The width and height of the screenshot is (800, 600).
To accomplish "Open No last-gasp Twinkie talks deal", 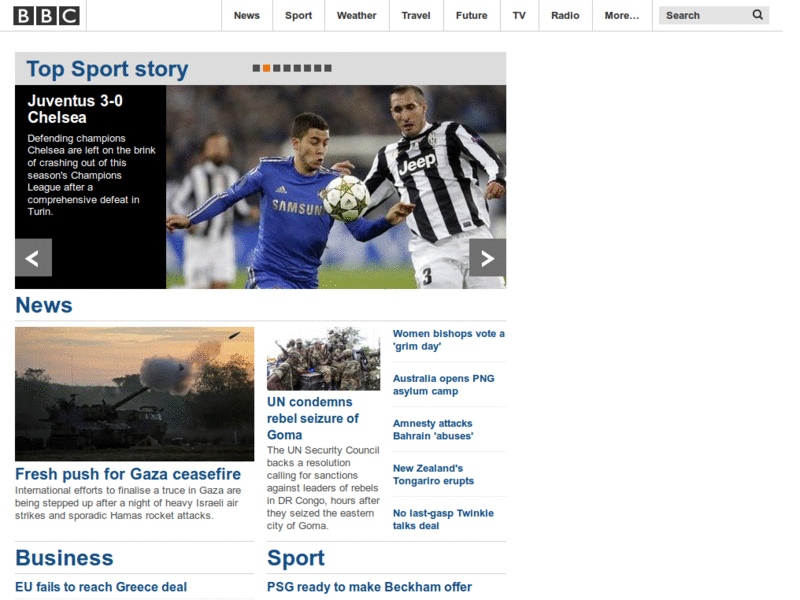I will point(443,519).
